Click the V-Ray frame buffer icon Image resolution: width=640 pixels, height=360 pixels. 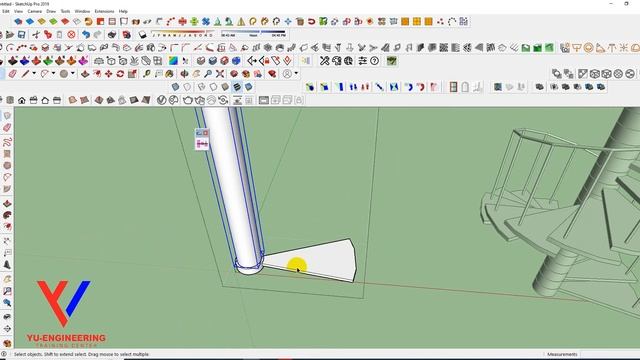[x=264, y=100]
